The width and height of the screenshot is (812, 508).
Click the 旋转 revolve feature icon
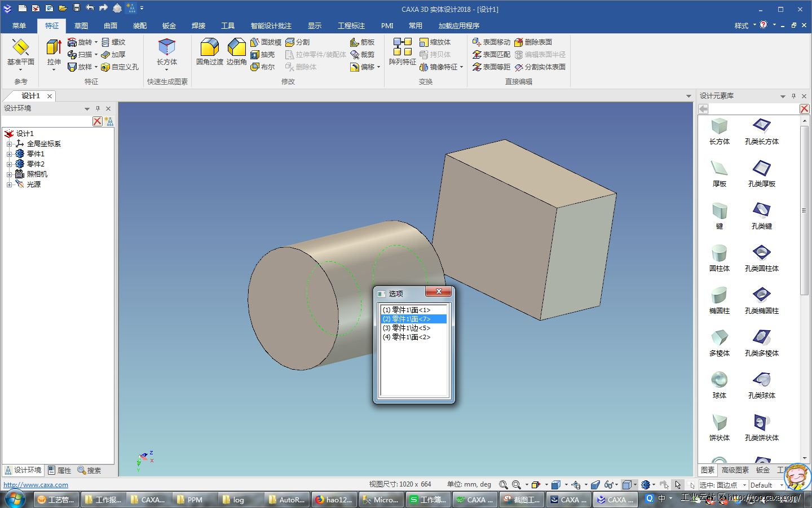pyautogui.click(x=72, y=42)
